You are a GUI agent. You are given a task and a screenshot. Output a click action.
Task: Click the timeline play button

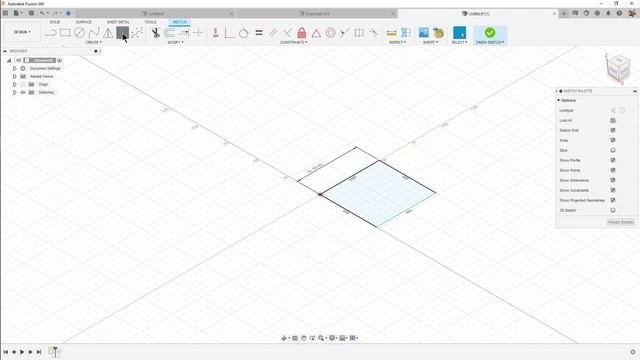[22, 351]
